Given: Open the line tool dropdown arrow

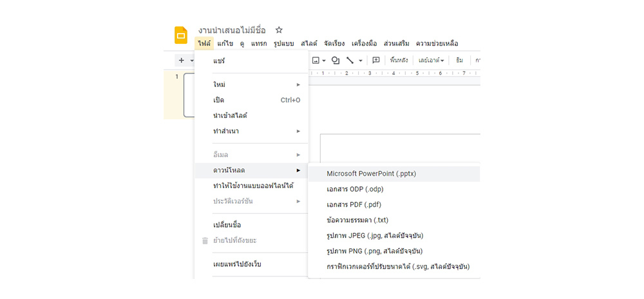Looking at the screenshot, I should coord(360,61).
